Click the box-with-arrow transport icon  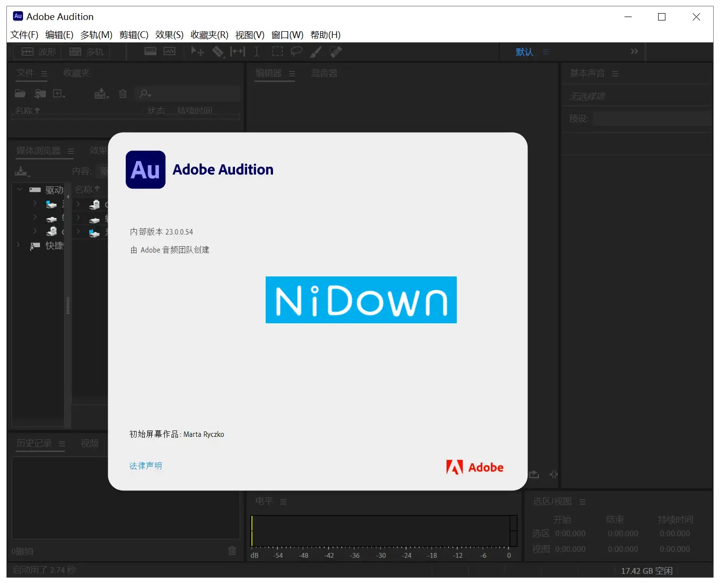point(534,474)
